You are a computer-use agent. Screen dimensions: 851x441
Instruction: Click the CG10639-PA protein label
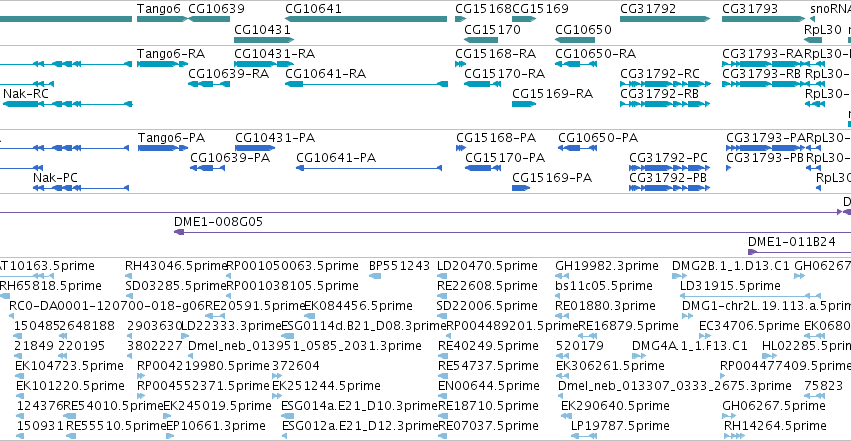tap(230, 158)
